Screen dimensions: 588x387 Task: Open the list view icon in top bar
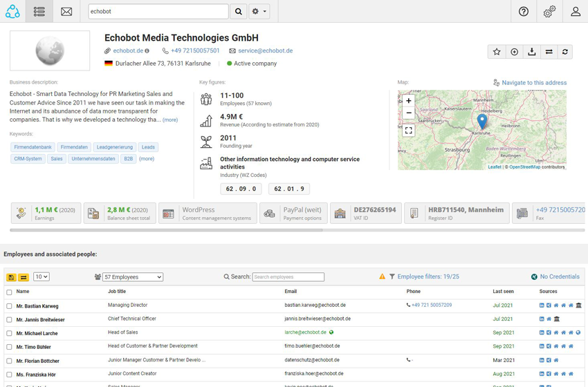pos(39,11)
